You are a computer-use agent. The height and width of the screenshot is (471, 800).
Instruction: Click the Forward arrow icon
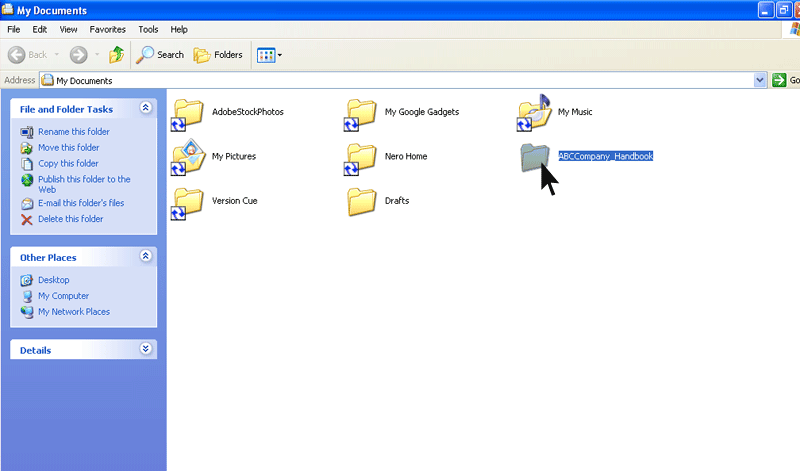coord(79,55)
